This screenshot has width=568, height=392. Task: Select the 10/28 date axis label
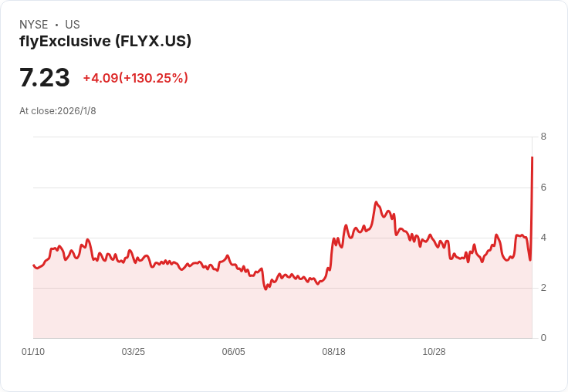[x=434, y=352]
